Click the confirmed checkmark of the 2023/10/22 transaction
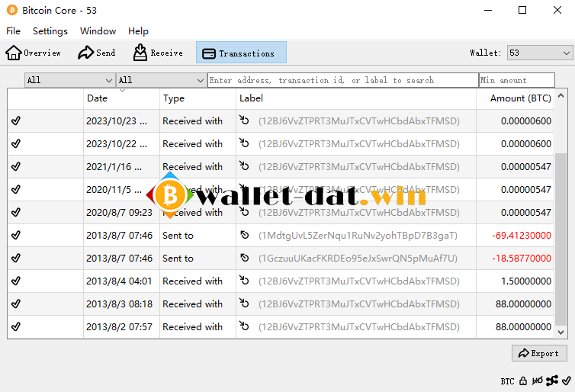 (x=16, y=143)
